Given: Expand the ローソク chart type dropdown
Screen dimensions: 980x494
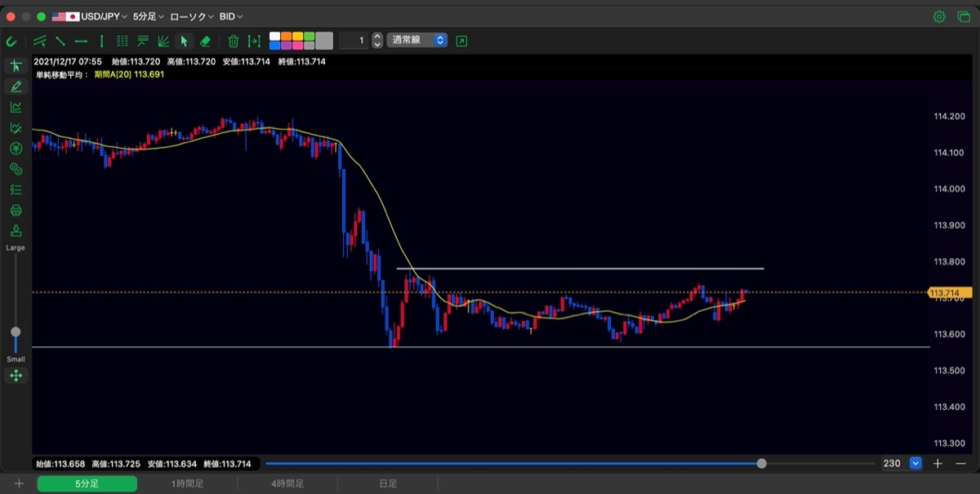Looking at the screenshot, I should point(192,16).
